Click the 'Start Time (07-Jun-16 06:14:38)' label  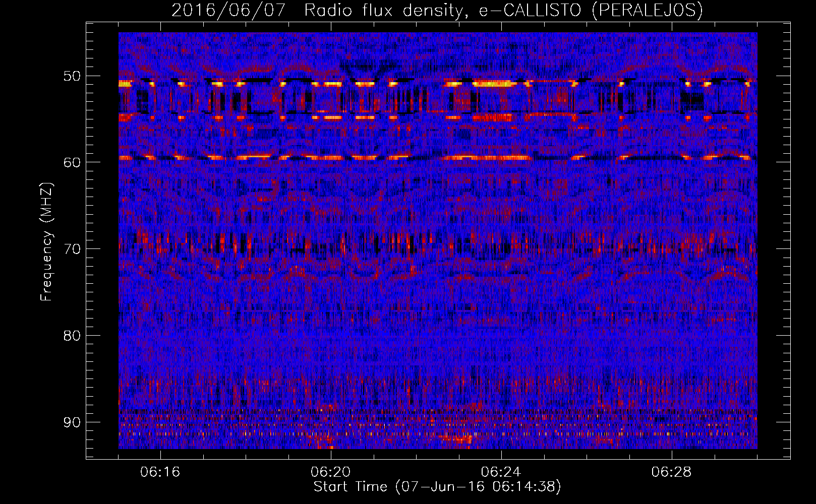[x=437, y=487]
